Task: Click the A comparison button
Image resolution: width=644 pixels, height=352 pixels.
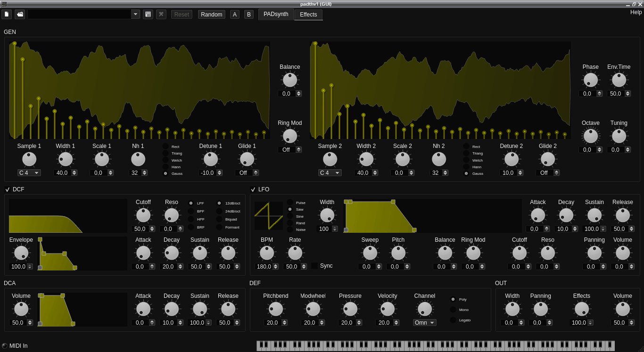Action: [x=235, y=15]
